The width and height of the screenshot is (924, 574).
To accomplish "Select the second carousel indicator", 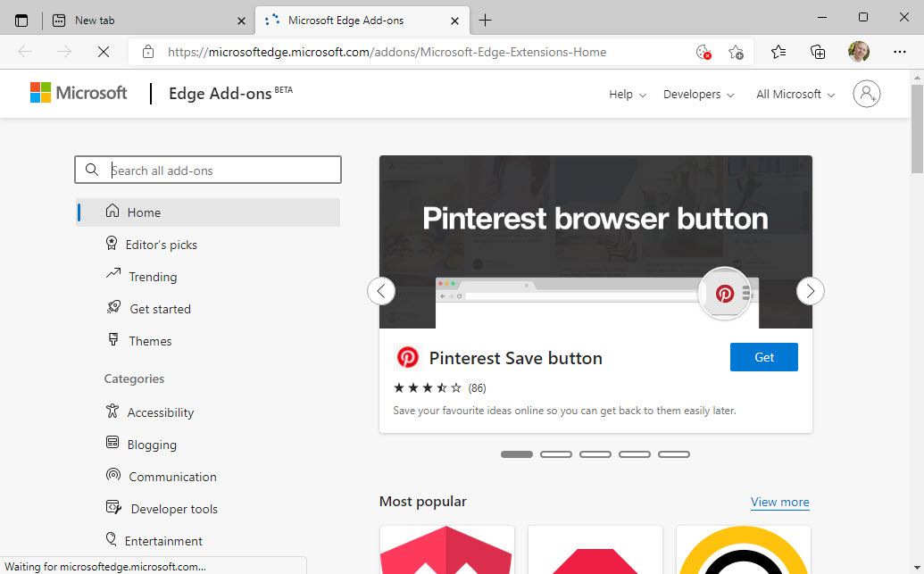I will click(556, 454).
